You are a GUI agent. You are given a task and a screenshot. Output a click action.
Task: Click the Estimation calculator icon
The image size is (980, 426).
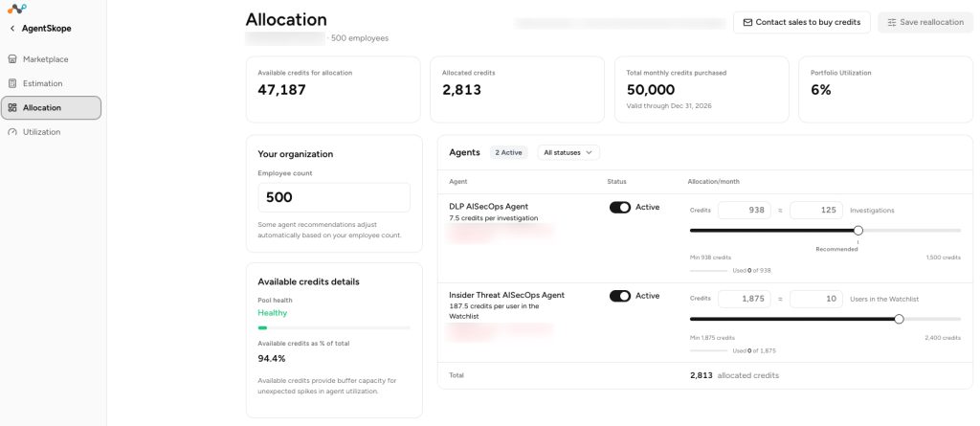coord(11,83)
